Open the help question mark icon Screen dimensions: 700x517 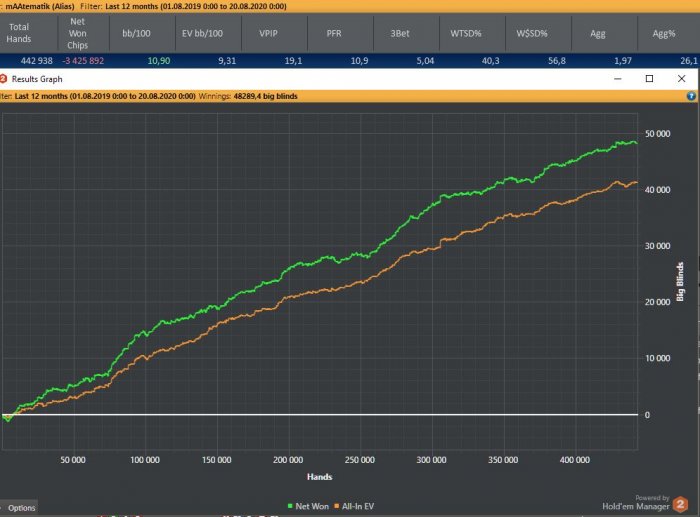691,97
